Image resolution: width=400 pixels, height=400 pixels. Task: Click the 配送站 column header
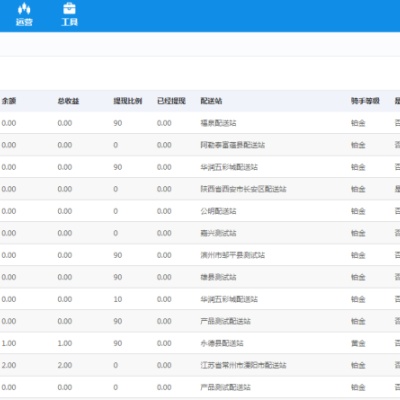(211, 101)
